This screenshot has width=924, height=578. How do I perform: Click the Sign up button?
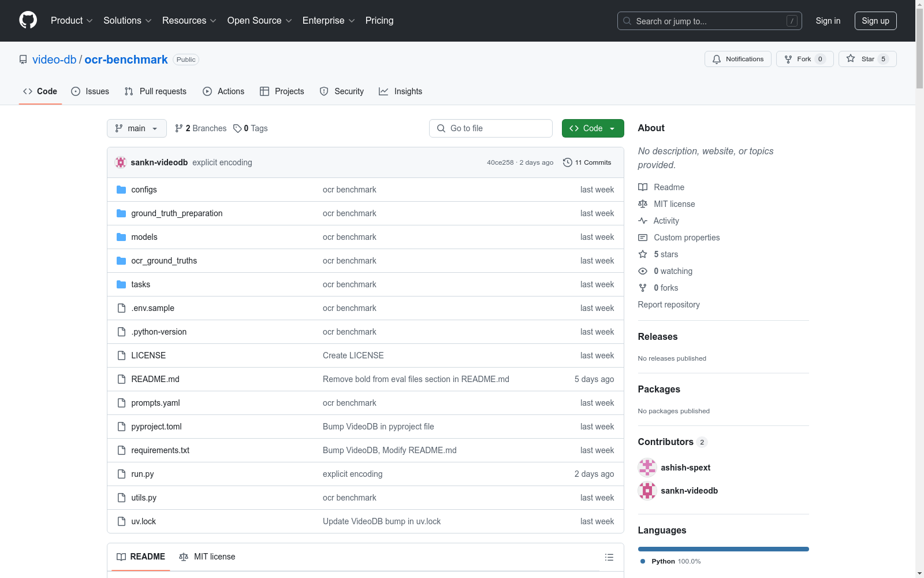875,21
